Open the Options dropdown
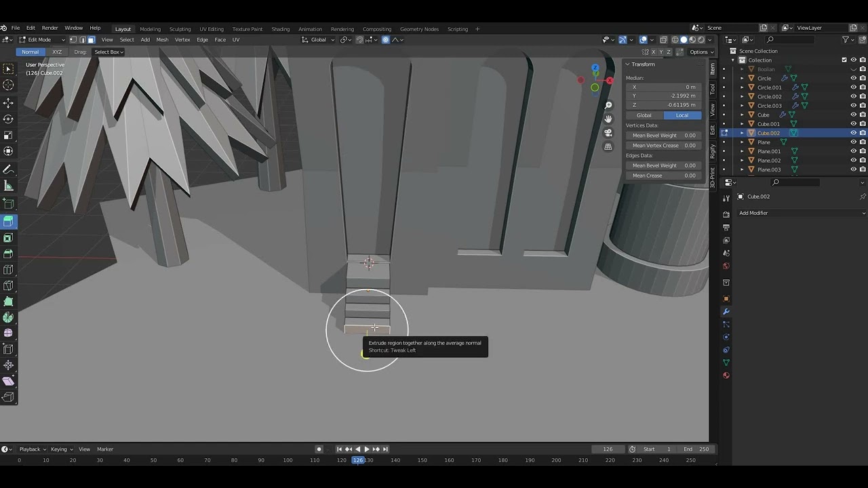The width and height of the screenshot is (868, 488). pyautogui.click(x=701, y=52)
